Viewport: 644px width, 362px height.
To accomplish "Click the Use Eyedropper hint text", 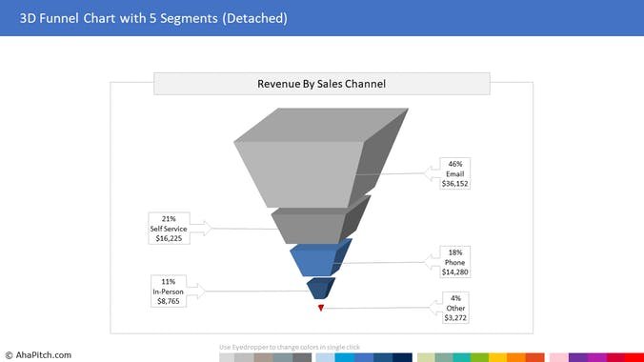I will tap(290, 347).
